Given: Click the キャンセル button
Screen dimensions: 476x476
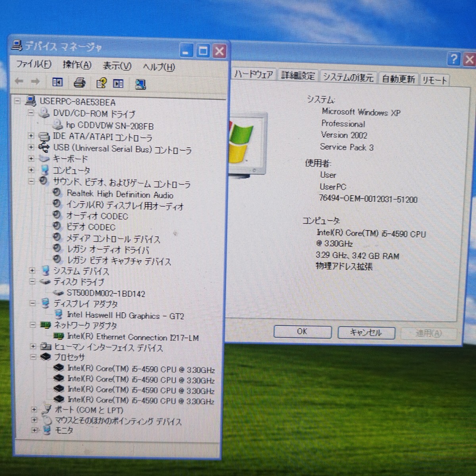Looking at the screenshot, I should coord(366,332).
